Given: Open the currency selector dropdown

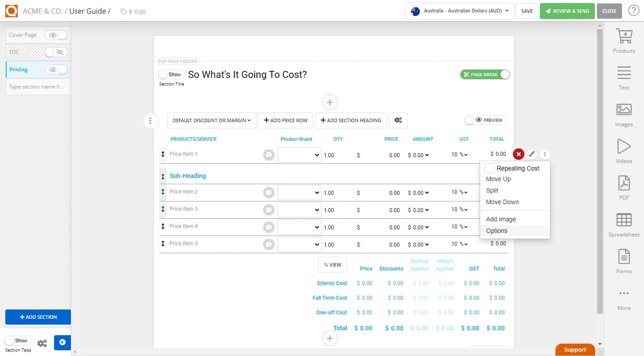Looking at the screenshot, I should [x=459, y=11].
